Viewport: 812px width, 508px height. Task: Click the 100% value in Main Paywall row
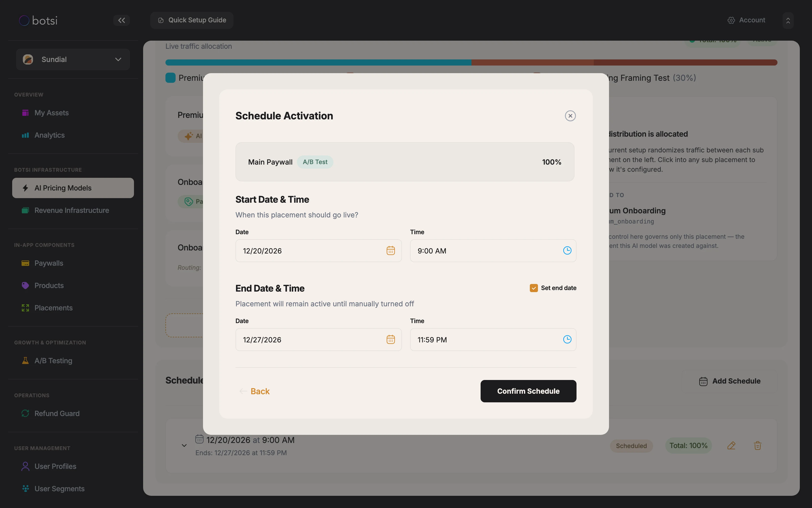(x=551, y=162)
